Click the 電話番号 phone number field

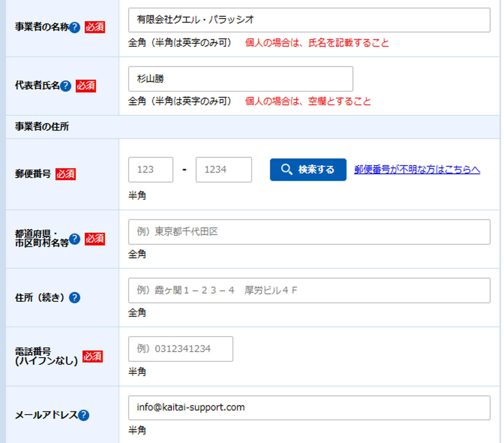click(x=180, y=349)
